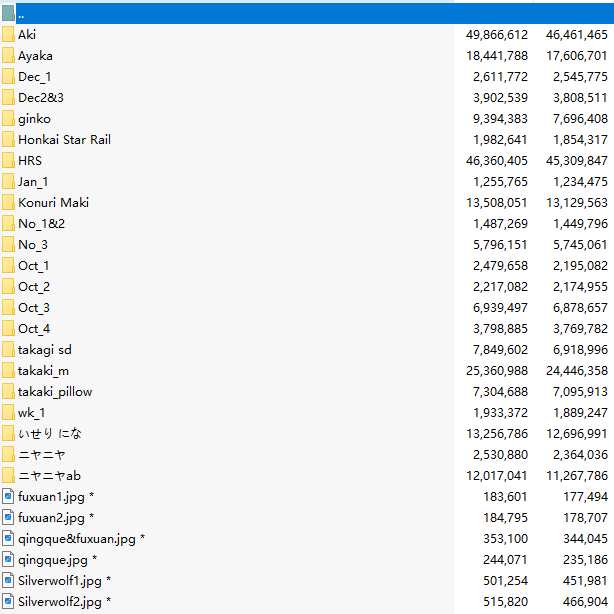Click the Oct_1 folder icon
Image resolution: width=614 pixels, height=614 pixels.
pos(8,266)
